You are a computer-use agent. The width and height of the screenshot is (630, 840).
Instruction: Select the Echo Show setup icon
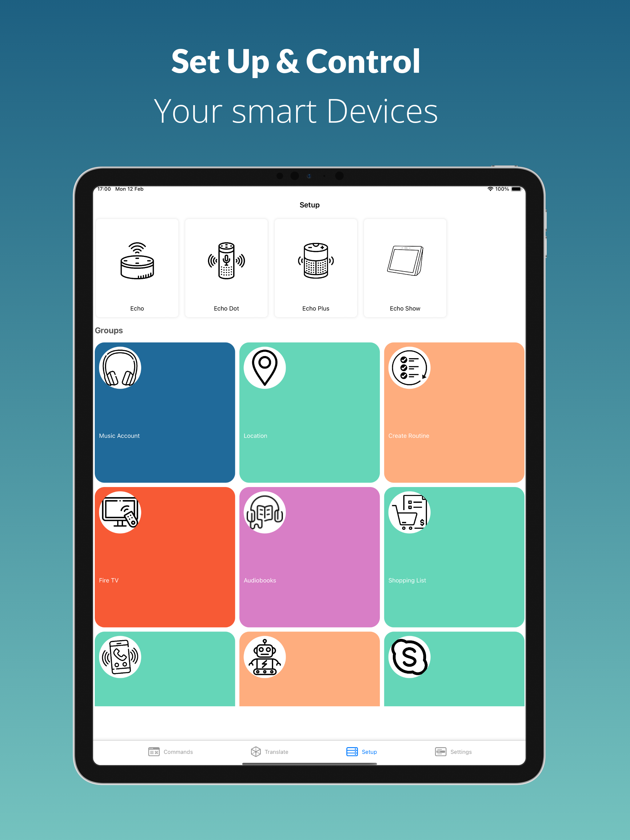pyautogui.click(x=404, y=264)
